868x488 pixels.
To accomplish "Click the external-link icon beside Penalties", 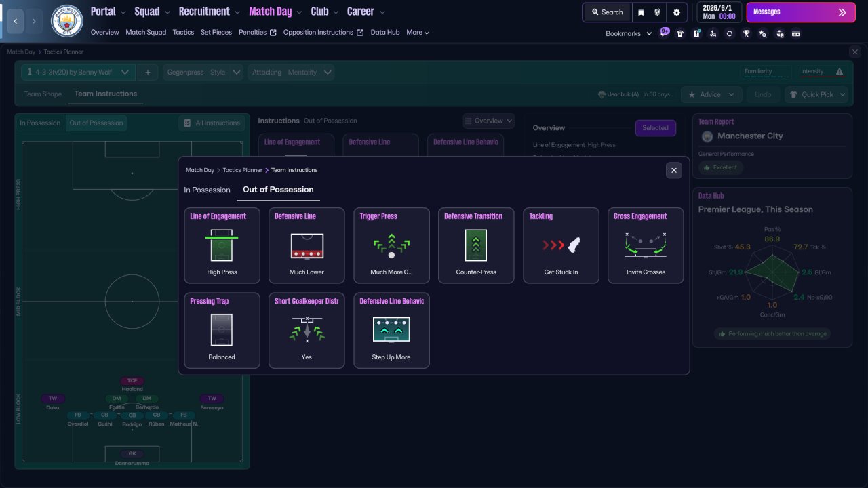I will tap(273, 33).
